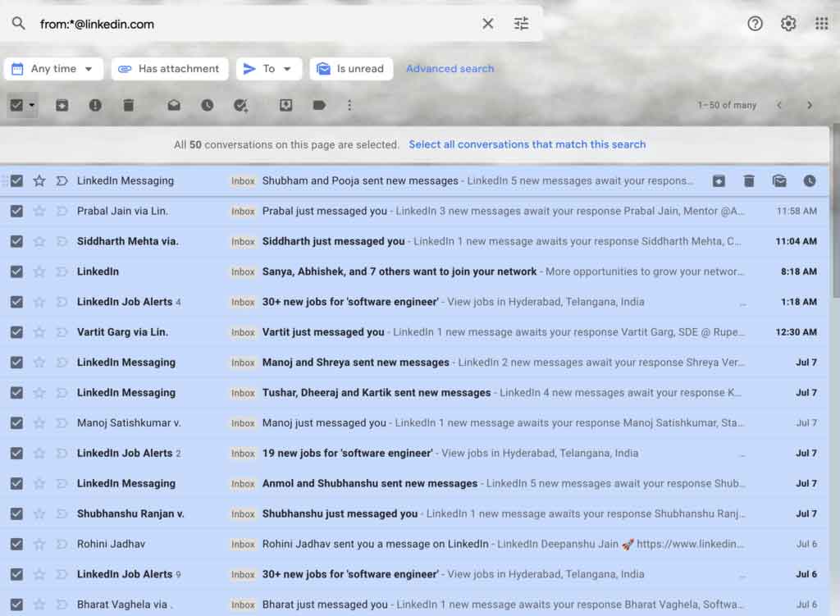Image resolution: width=840 pixels, height=616 pixels.
Task: Open the Labels toolbar icon
Action: click(319, 105)
